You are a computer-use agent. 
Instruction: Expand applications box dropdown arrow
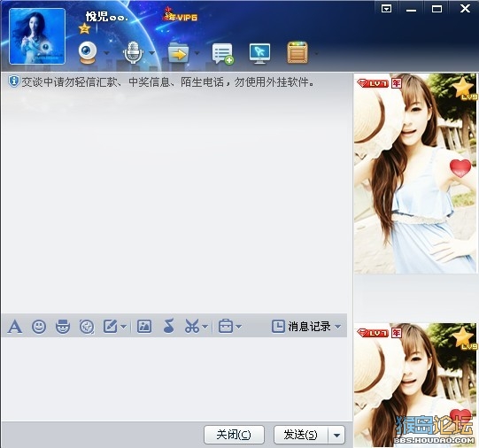pos(316,54)
